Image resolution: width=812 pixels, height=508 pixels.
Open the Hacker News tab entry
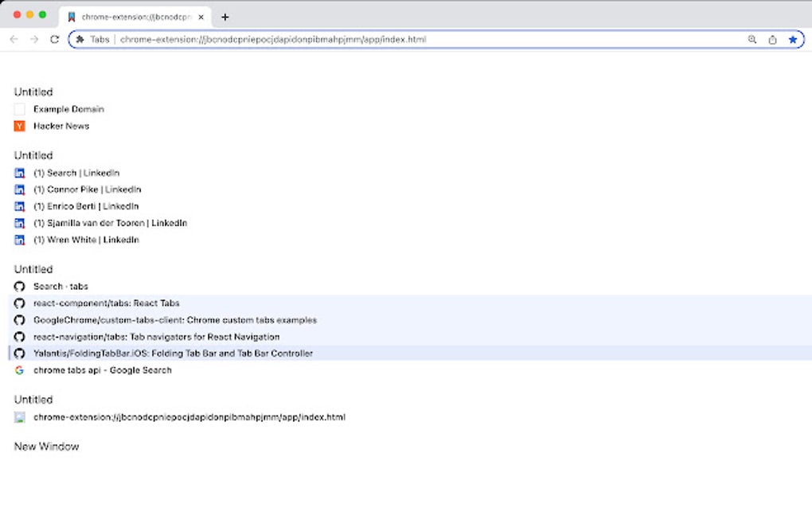pos(61,126)
